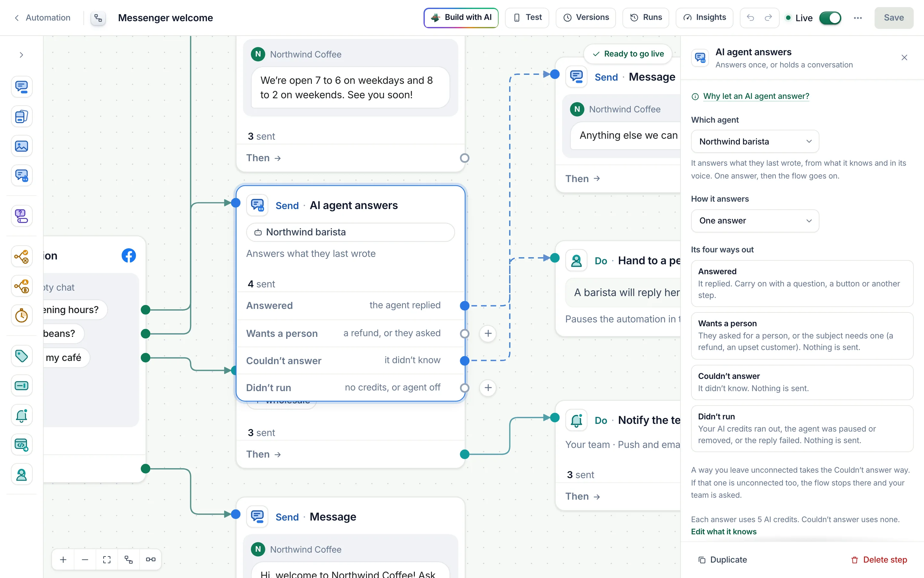
Task: Add the tag step from sidebar
Action: point(21,356)
